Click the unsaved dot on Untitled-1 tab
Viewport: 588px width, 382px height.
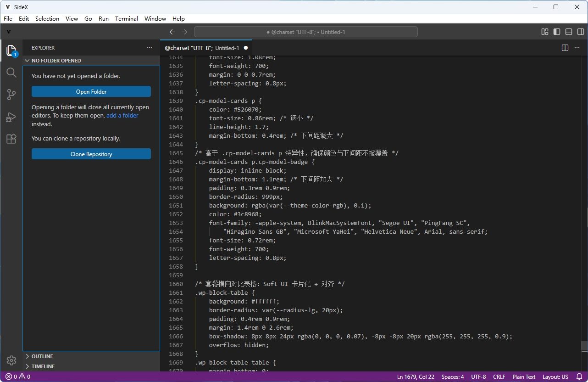click(x=246, y=48)
